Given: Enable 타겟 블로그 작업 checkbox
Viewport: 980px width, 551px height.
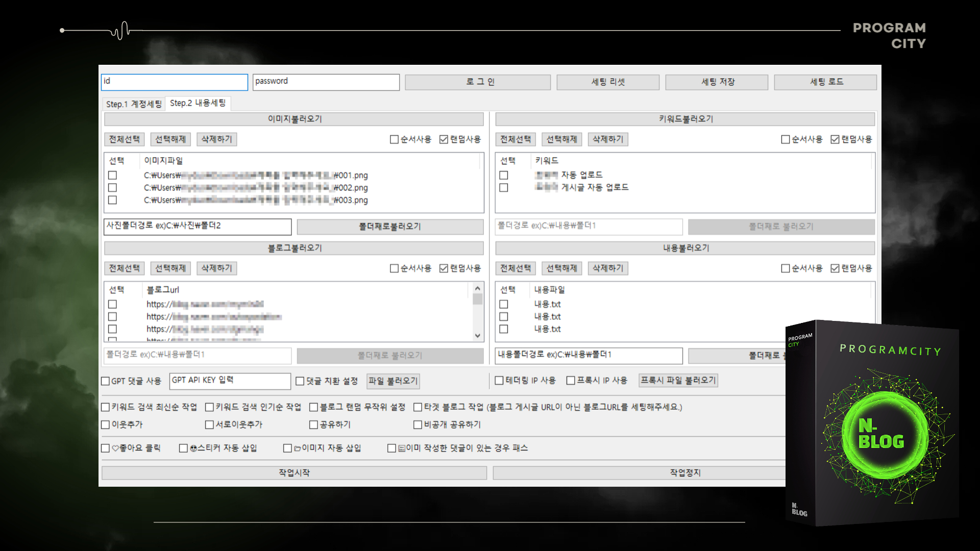Looking at the screenshot, I should 548,407.
